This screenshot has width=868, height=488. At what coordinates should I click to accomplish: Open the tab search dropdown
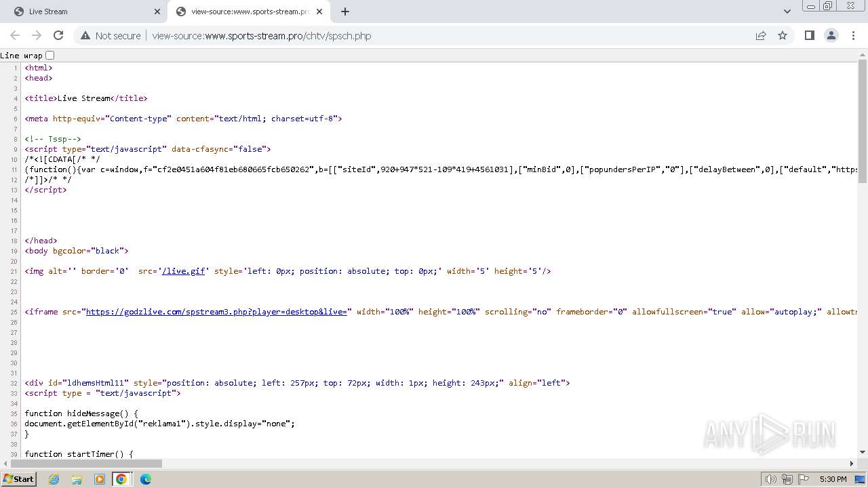[787, 12]
